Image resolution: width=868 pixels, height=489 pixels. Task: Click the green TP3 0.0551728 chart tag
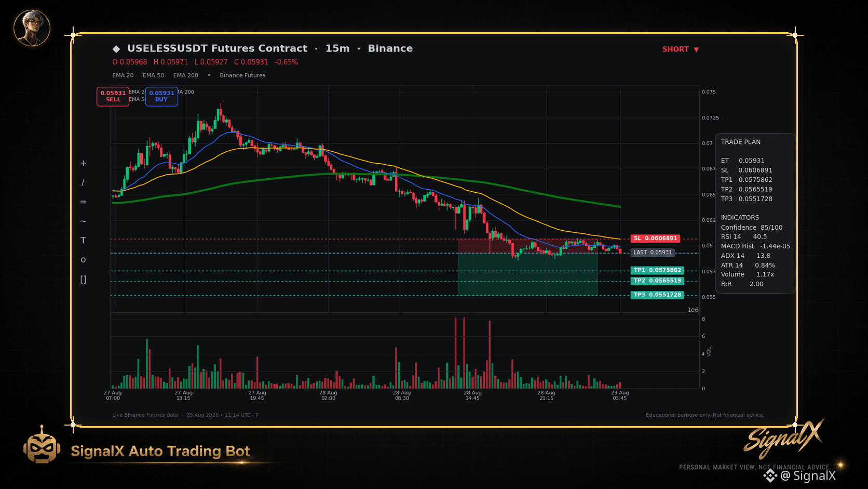(x=657, y=295)
